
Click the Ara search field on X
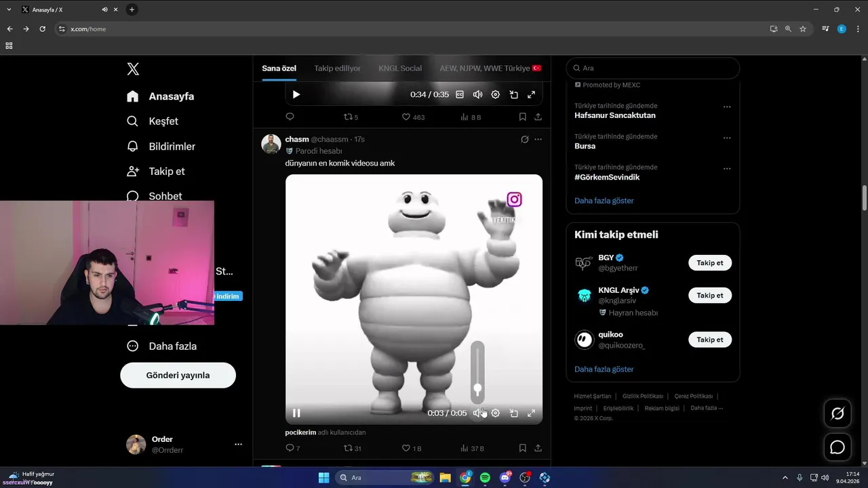coord(653,68)
